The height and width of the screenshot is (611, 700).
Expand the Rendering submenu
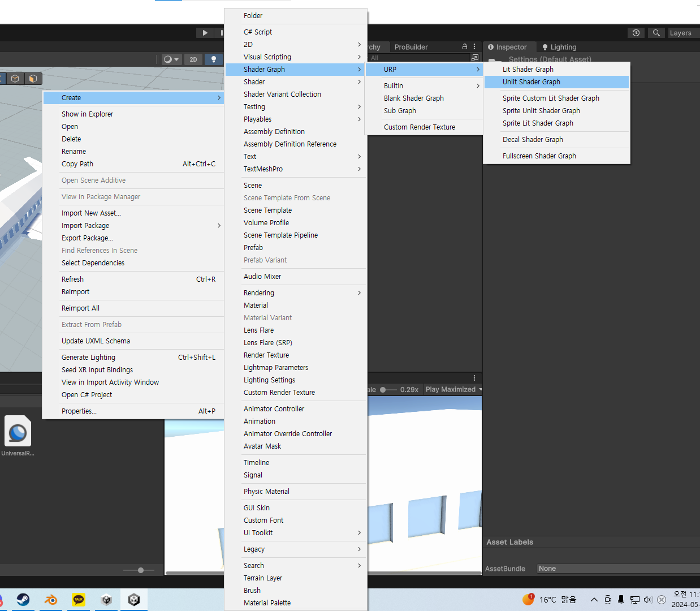[x=296, y=293]
